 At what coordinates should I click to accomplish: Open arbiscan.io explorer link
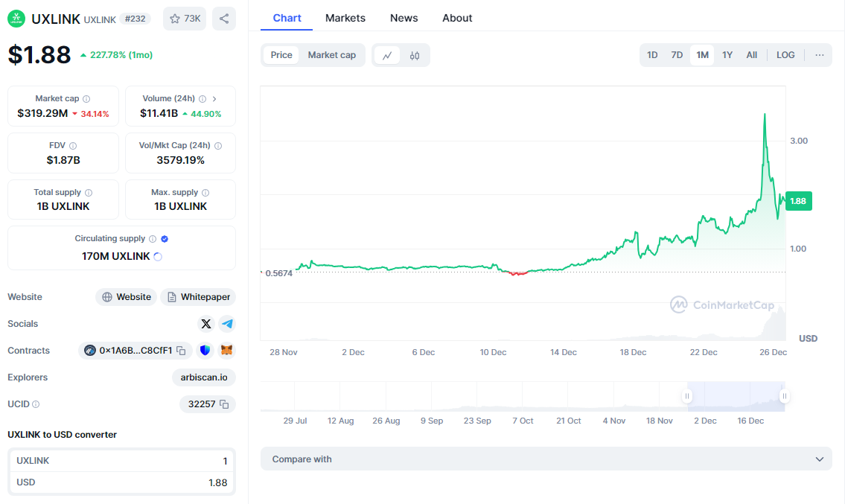click(x=204, y=377)
